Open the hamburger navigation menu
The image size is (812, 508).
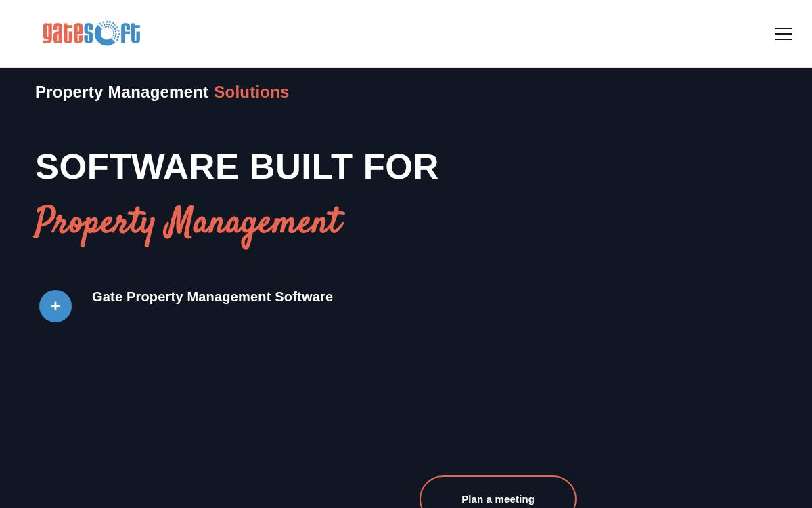[783, 34]
